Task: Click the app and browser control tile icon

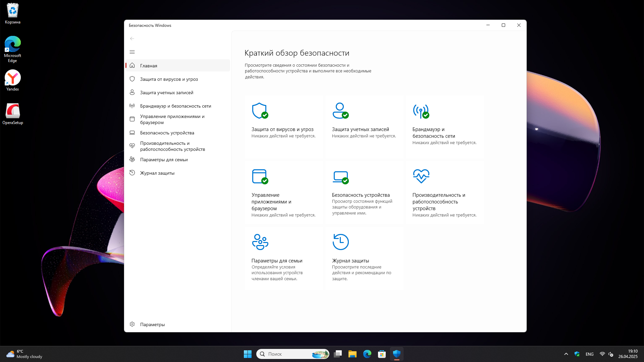Action: pos(260,176)
